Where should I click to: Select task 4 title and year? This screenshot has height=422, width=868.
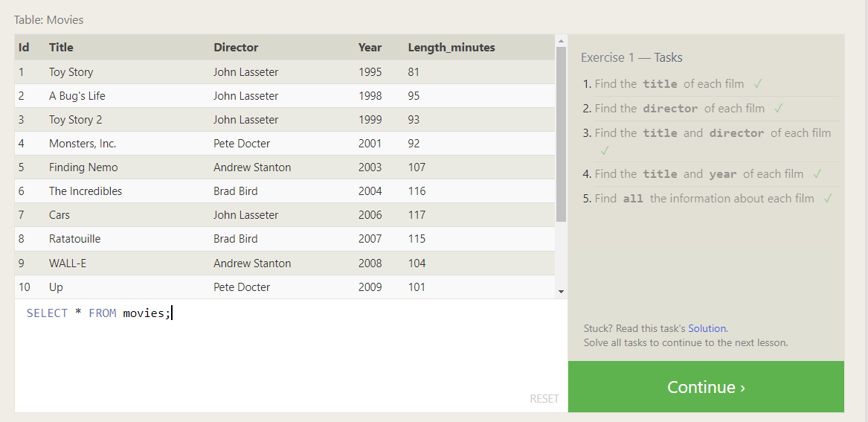(698, 174)
